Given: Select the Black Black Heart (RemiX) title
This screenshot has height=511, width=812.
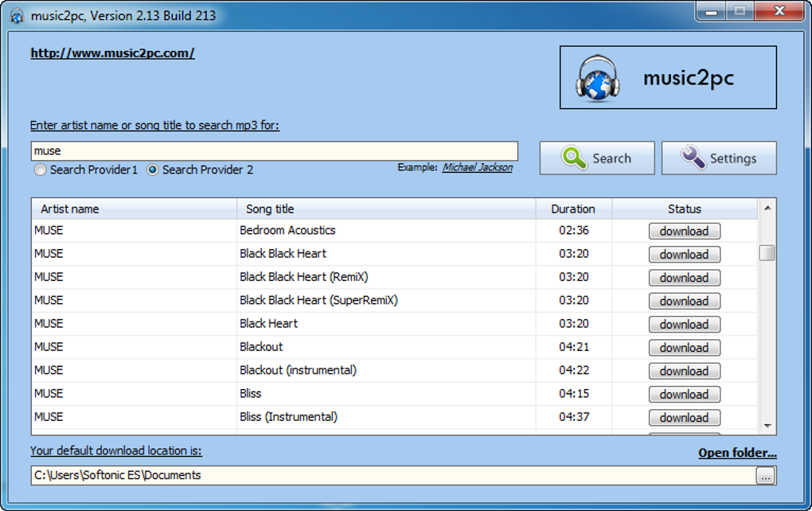Looking at the screenshot, I should pos(304,277).
